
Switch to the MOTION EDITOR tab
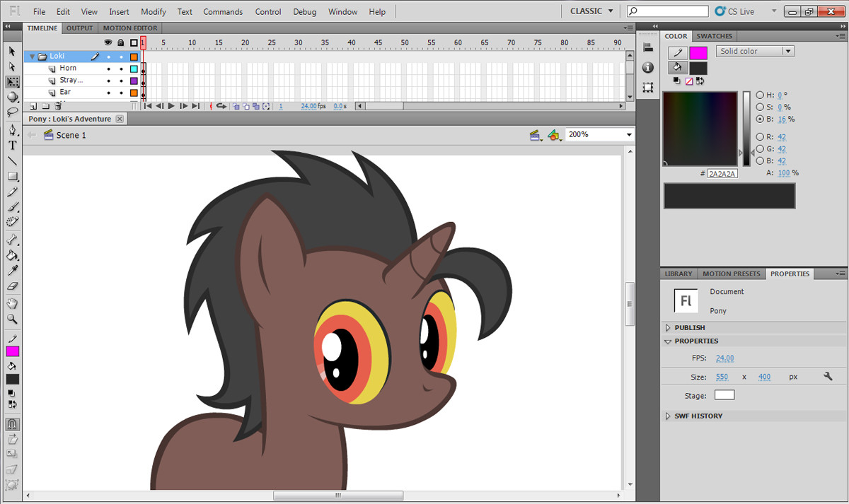[x=130, y=28]
